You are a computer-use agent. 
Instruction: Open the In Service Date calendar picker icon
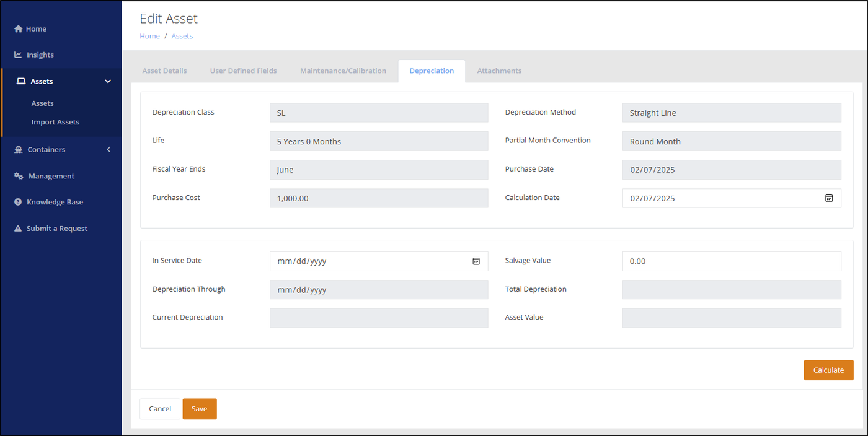476,261
